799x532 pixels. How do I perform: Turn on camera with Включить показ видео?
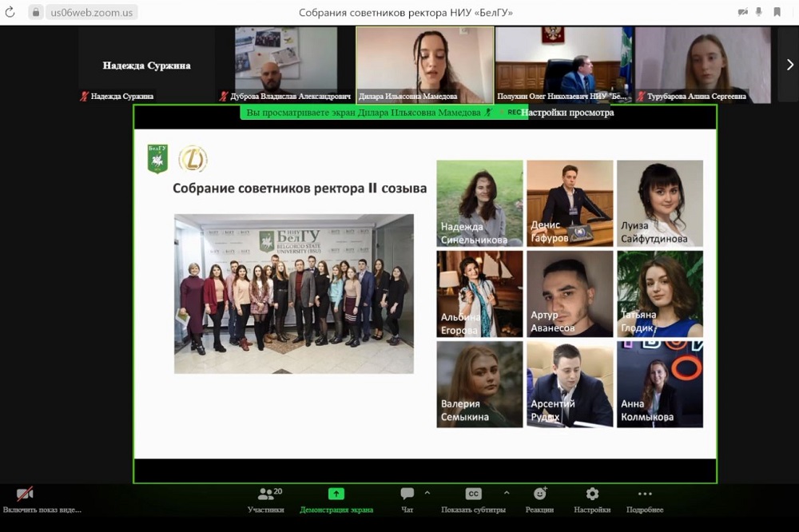click(x=26, y=494)
